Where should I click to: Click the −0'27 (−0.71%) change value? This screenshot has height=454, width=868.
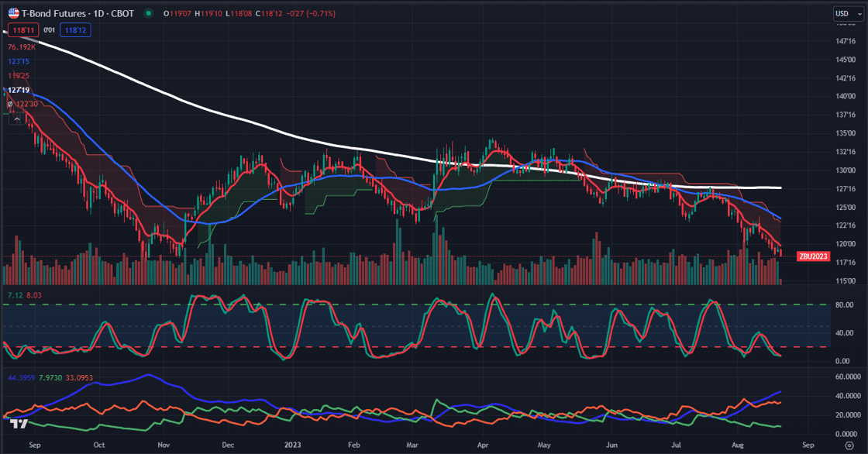pyautogui.click(x=312, y=13)
